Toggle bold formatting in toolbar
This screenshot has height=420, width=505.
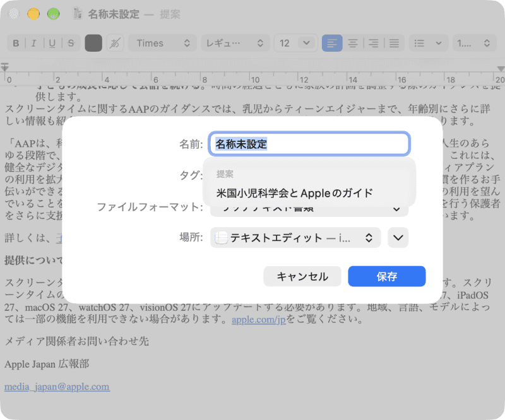(16, 43)
